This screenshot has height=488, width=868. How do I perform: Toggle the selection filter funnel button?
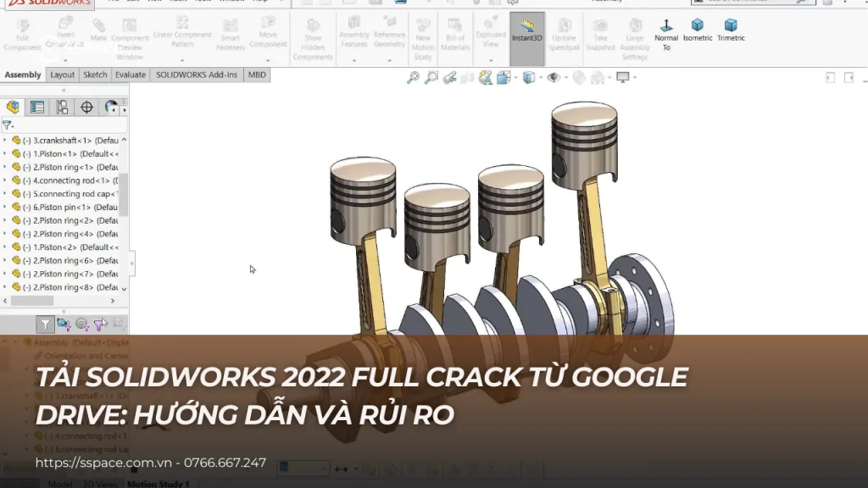(45, 324)
